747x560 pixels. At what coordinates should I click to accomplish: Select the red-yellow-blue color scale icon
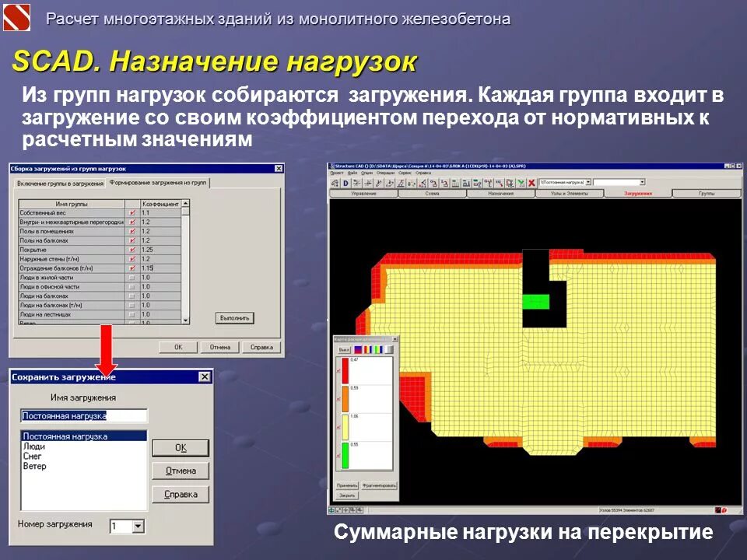tap(368, 349)
